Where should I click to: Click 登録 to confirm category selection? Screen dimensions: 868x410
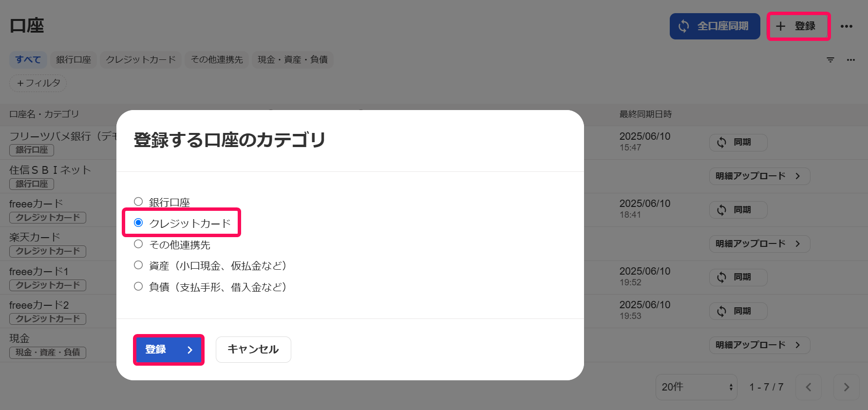point(169,349)
